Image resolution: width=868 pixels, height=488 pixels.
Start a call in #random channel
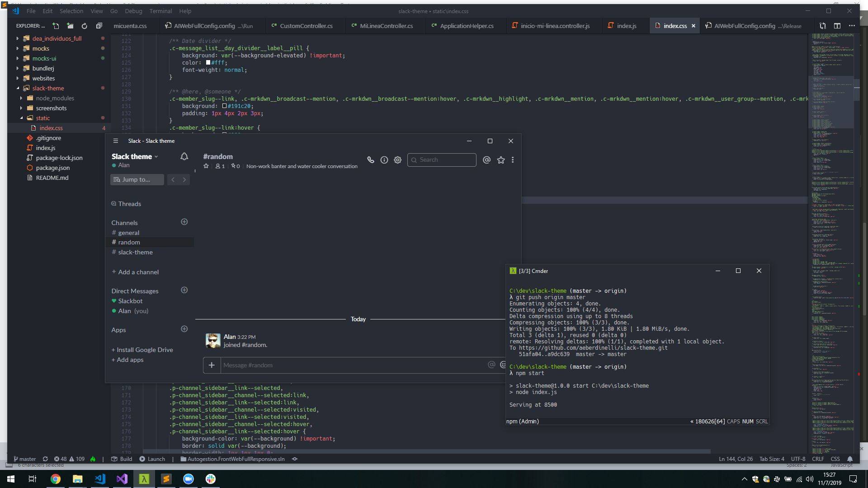coord(371,160)
